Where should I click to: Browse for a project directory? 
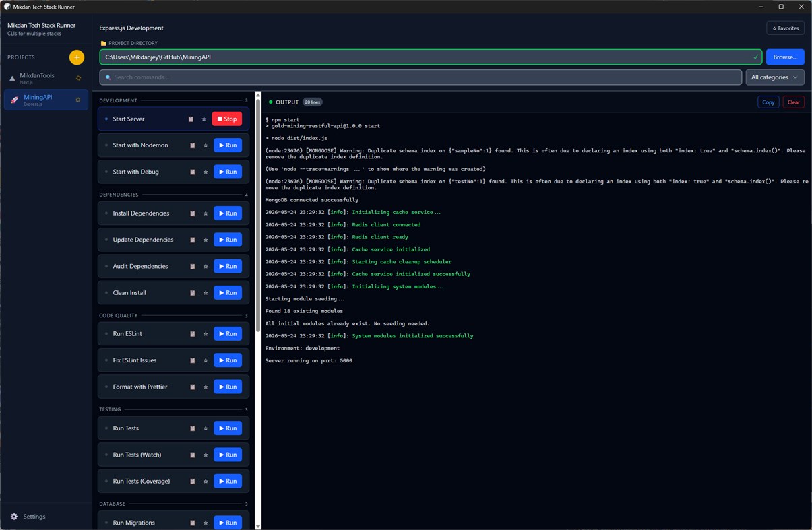785,57
